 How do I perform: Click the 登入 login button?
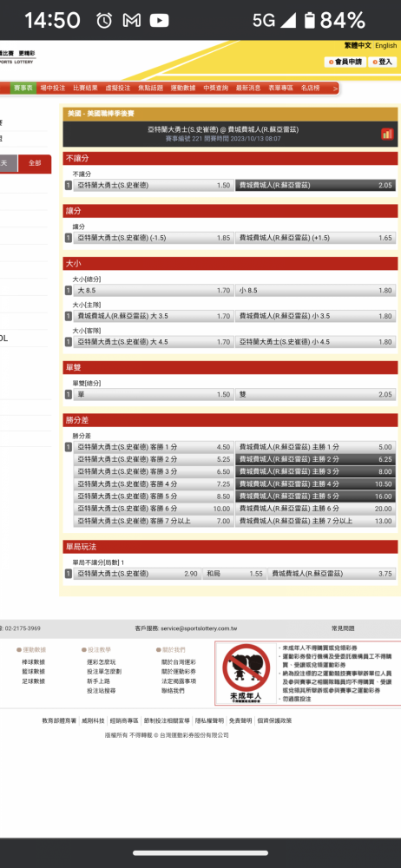click(382, 62)
